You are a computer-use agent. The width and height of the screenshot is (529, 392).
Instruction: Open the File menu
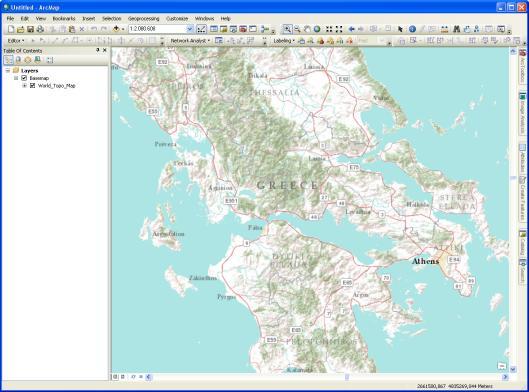[x=10, y=19]
